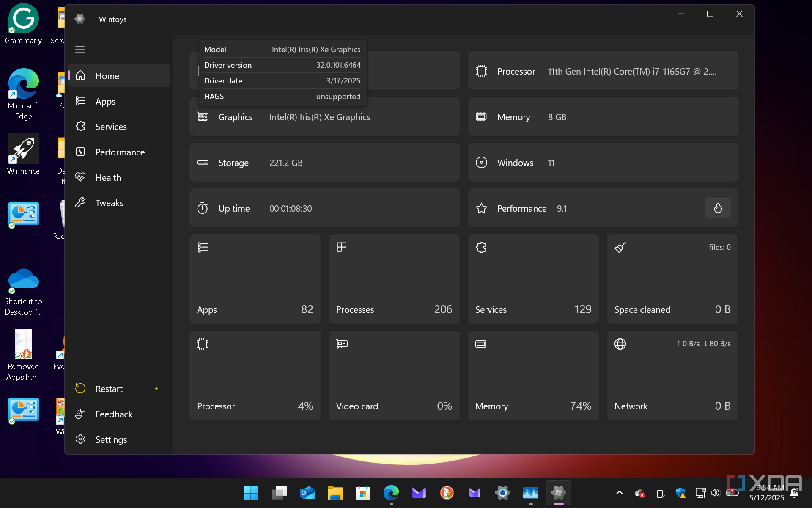This screenshot has height=508, width=812.
Task: Click the Up time stopwatch icon
Action: click(203, 208)
